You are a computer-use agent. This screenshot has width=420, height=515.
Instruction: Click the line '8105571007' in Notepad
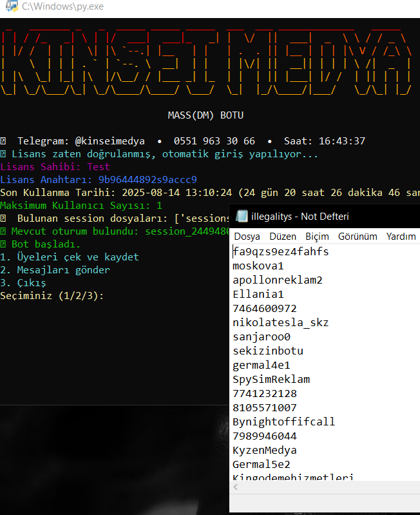[265, 407]
